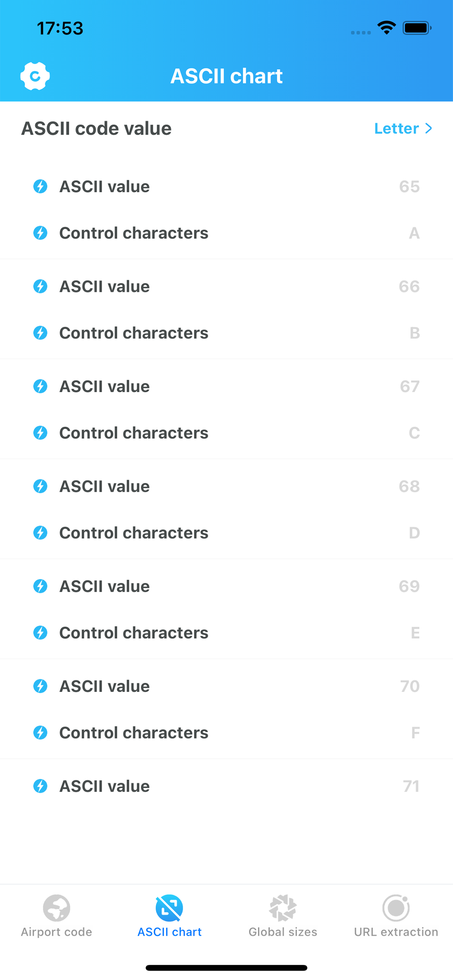
Task: Tap the lightning icon beside Control characters F
Action: [40, 732]
